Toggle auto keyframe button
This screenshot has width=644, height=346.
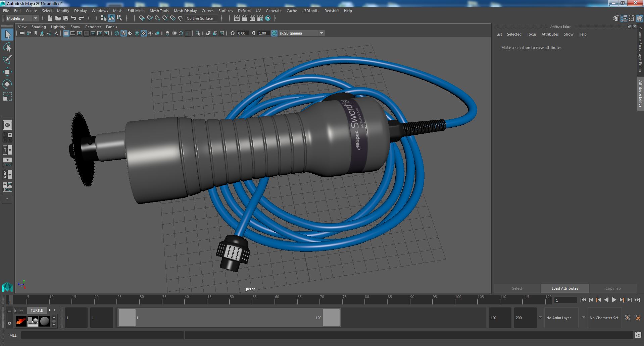tap(627, 318)
